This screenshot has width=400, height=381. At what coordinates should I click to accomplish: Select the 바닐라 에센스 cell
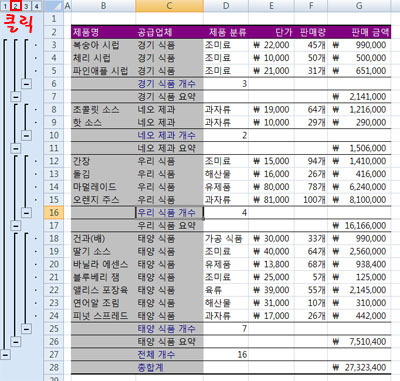(103, 264)
